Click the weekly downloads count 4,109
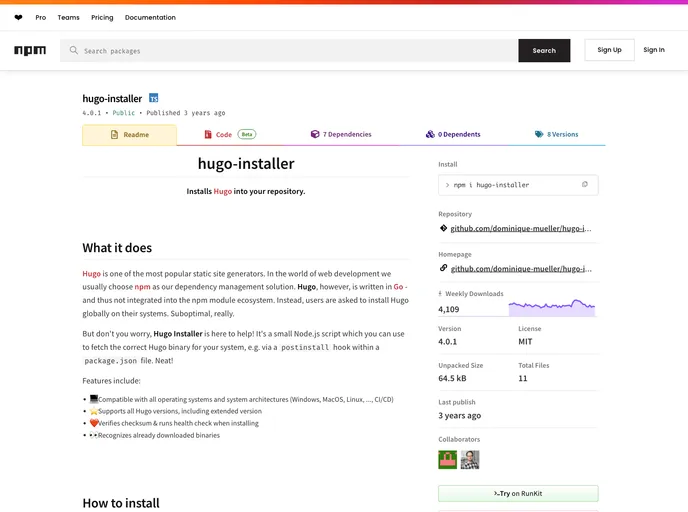 [x=448, y=309]
